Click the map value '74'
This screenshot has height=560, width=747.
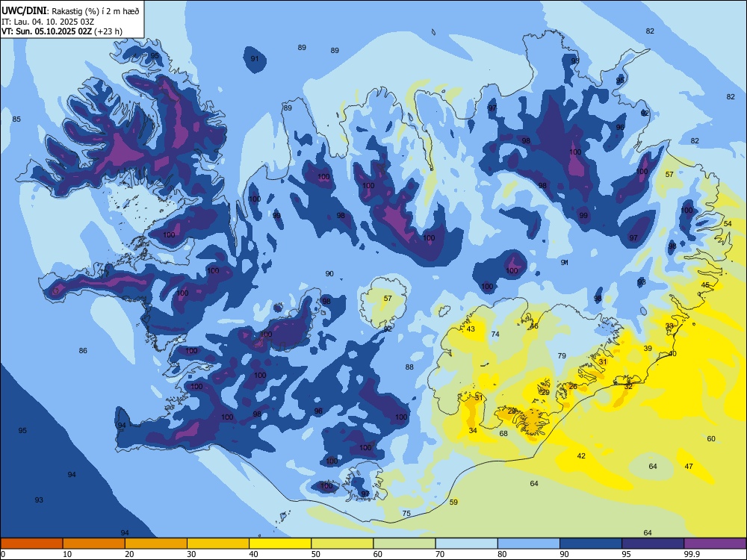pos(495,335)
